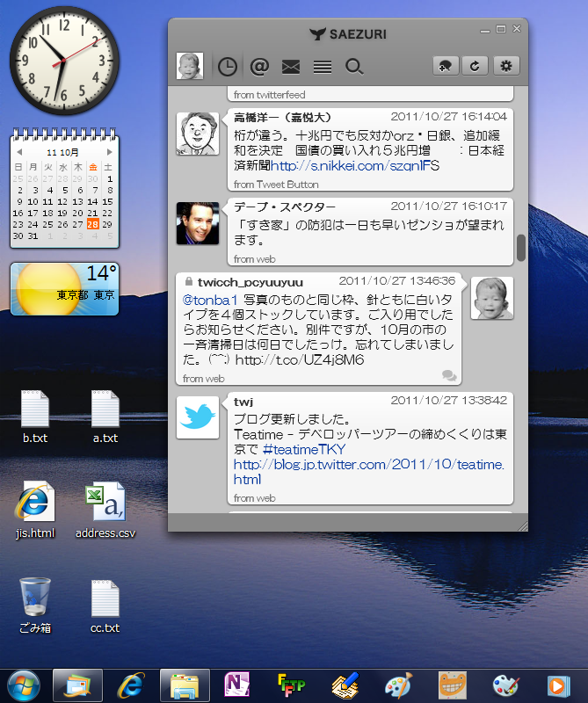Open the blog.jp.twitter.com teatime link

[x=369, y=465]
